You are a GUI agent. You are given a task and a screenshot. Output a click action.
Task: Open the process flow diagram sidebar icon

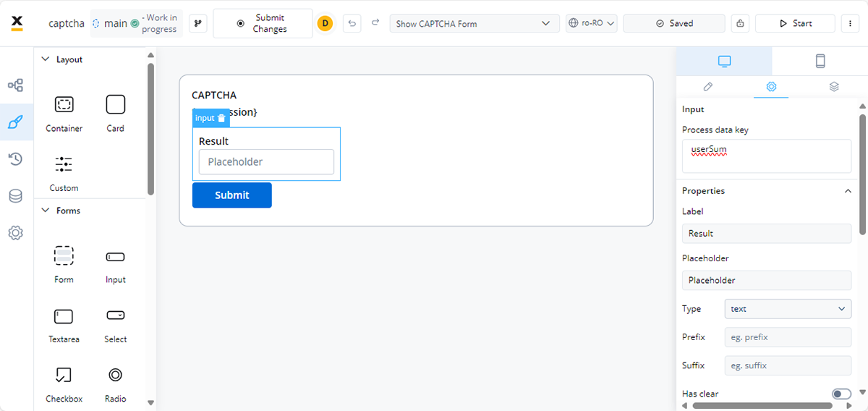[x=16, y=85]
